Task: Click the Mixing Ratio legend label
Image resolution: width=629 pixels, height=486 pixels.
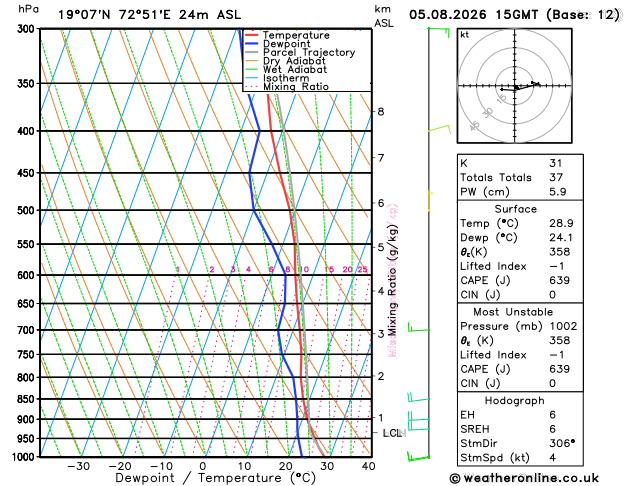Action: tap(296, 87)
